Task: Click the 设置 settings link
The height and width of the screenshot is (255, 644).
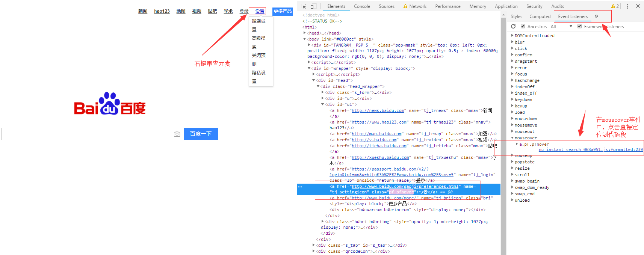Action: click(260, 11)
